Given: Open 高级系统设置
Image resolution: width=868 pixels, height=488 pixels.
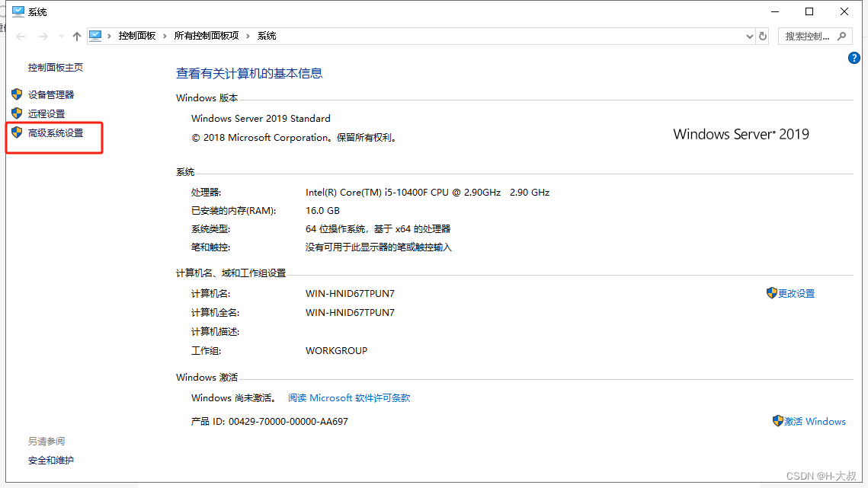Looking at the screenshot, I should [56, 132].
